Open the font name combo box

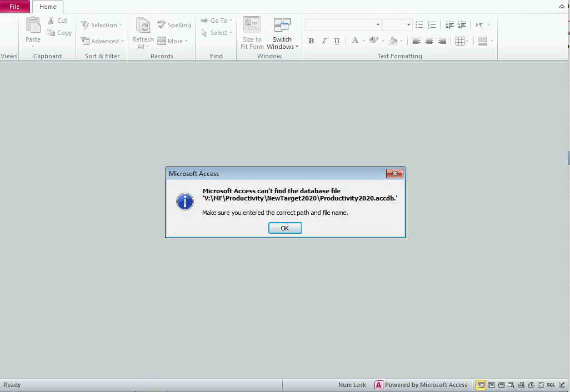point(343,24)
